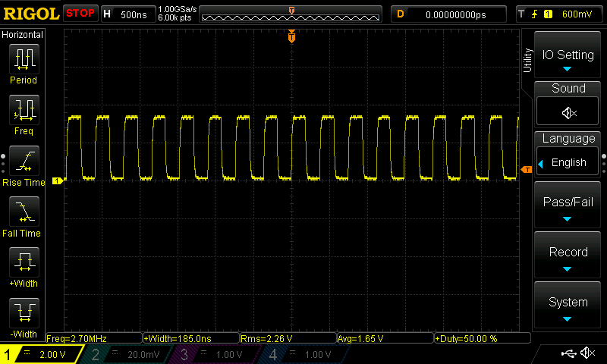Click the Horizontal menu header
This screenshot has height=364, width=607.
(x=23, y=35)
